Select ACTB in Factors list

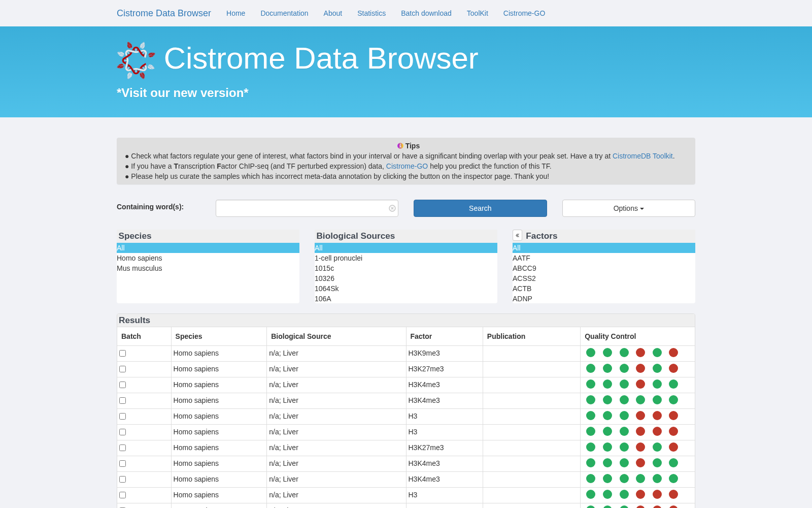coord(604,289)
